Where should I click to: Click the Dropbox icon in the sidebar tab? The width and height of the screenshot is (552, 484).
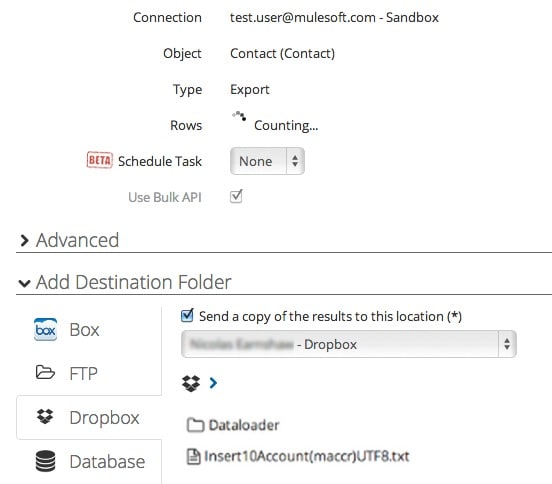[x=45, y=416]
